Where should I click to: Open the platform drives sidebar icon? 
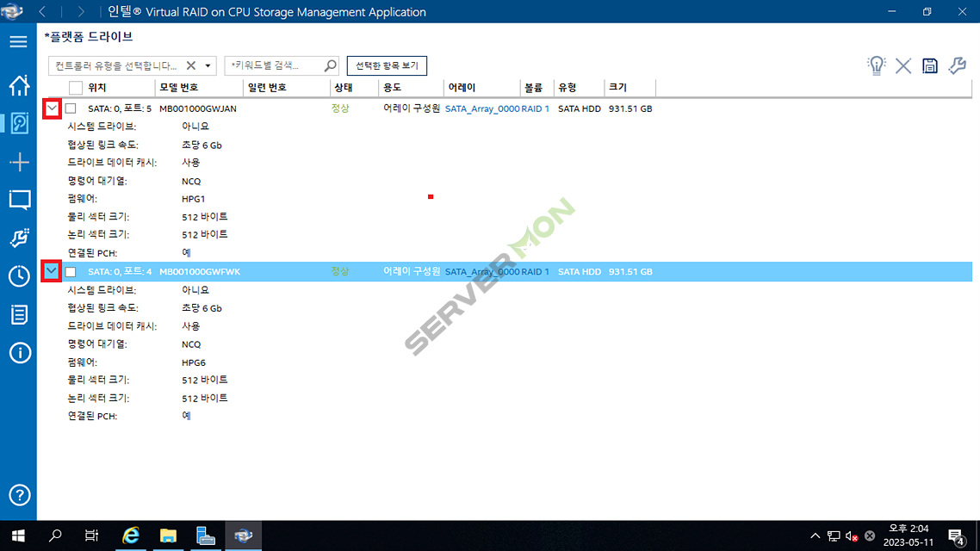coord(19,123)
